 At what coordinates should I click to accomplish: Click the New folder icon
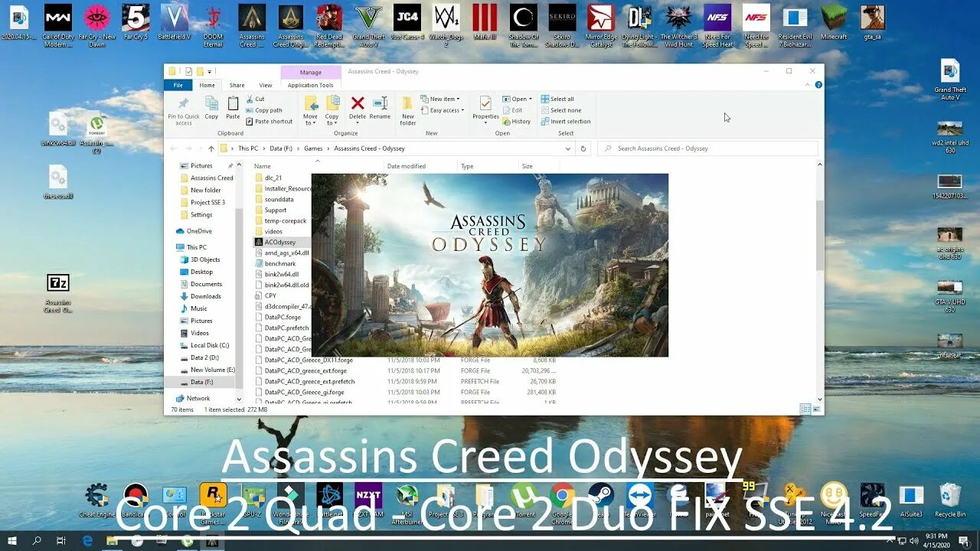[408, 103]
